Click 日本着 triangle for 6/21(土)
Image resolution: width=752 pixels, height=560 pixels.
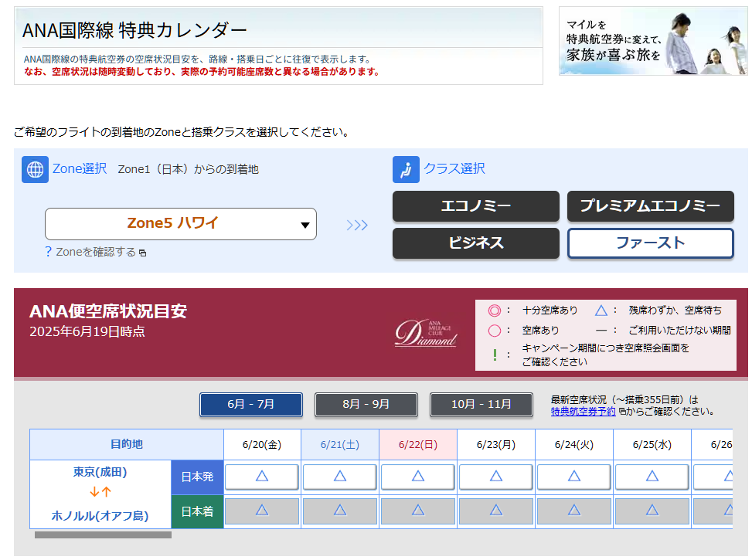[340, 511]
